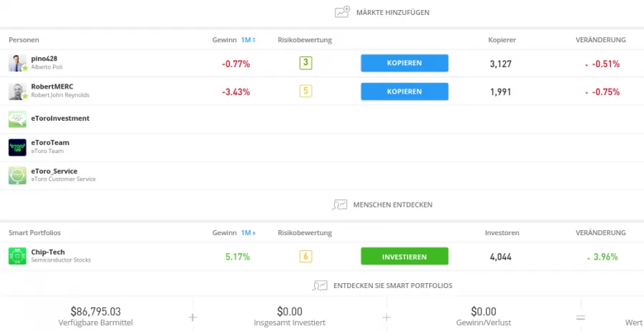Click the -0.77% gain value
This screenshot has width=644, height=331.
pyautogui.click(x=235, y=64)
